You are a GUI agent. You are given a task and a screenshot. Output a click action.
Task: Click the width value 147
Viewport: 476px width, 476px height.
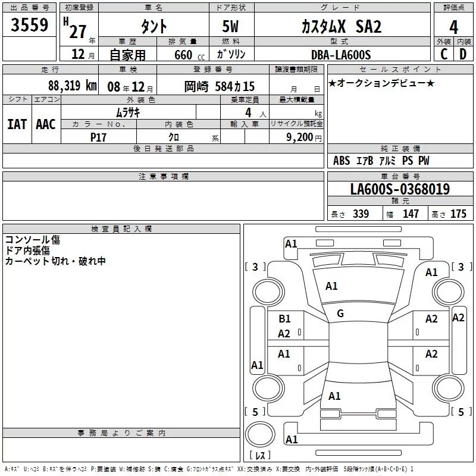(x=411, y=214)
